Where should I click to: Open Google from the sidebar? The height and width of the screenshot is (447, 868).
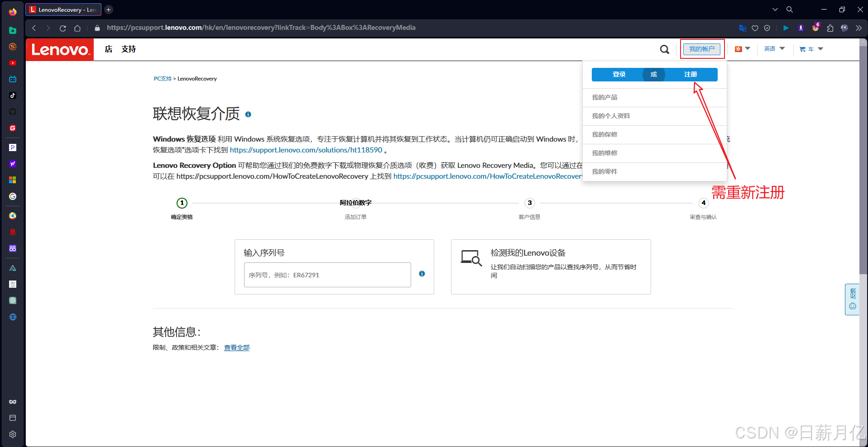[13, 196]
